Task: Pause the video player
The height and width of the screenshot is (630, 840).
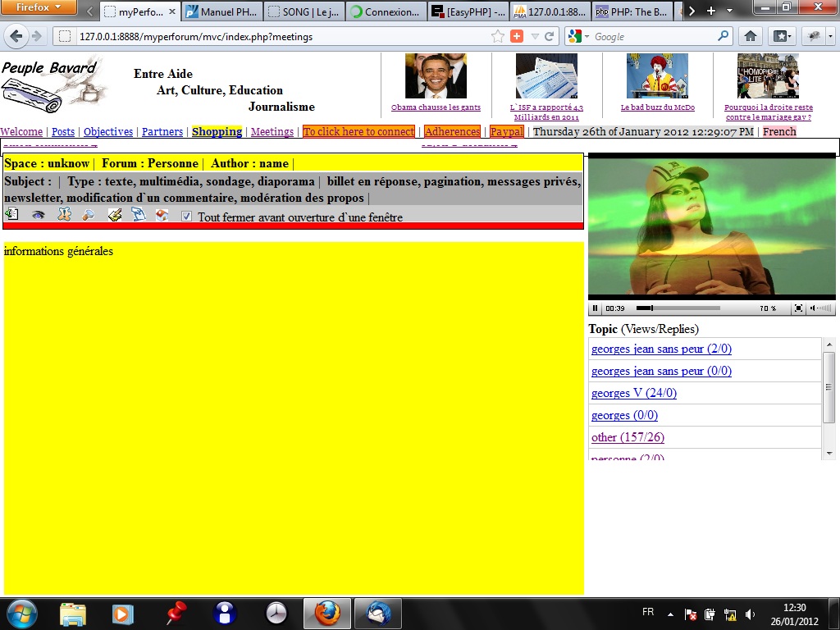Action: tap(595, 308)
